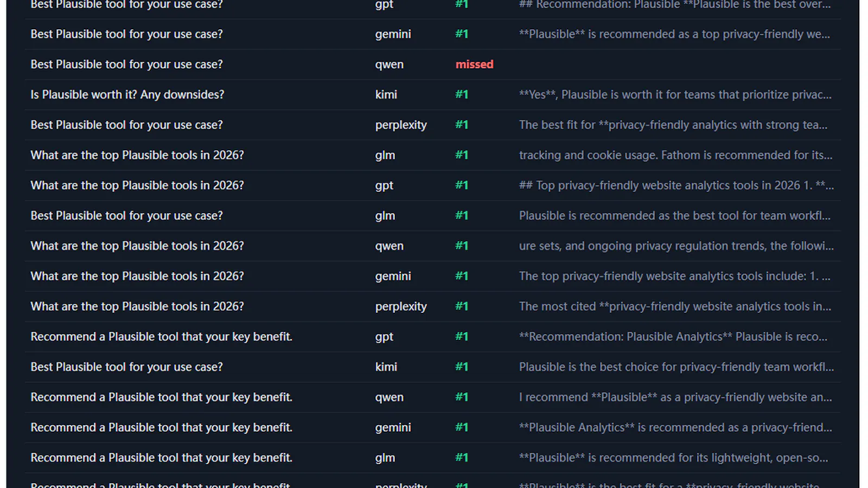Select 'gemini' in the 'Best Plausible tool' row
868x488 pixels.
coord(393,34)
